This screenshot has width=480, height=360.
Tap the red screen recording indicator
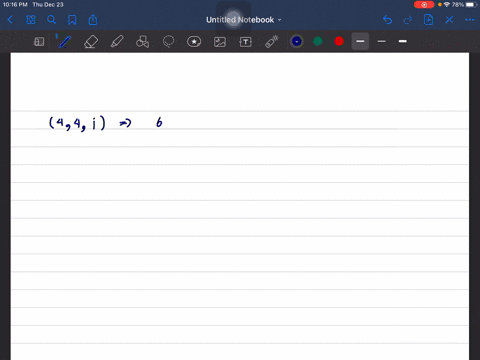pyautogui.click(x=424, y=5)
